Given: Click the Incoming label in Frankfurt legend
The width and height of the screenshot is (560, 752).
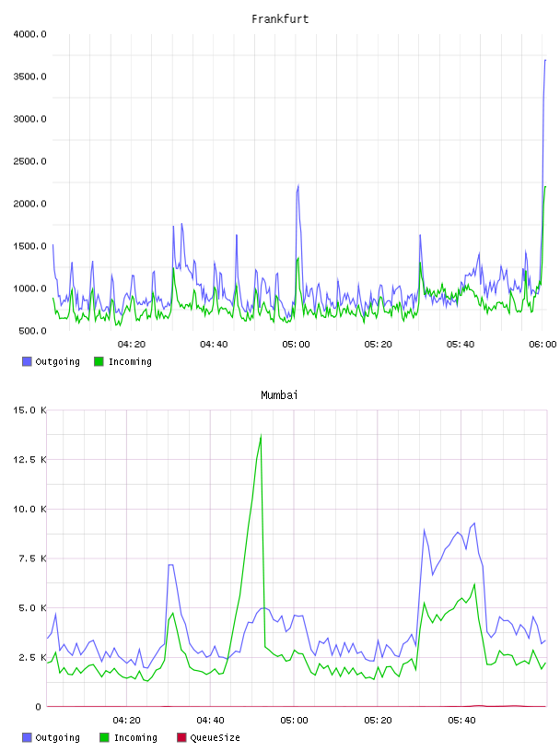Looking at the screenshot, I should pos(130,361).
